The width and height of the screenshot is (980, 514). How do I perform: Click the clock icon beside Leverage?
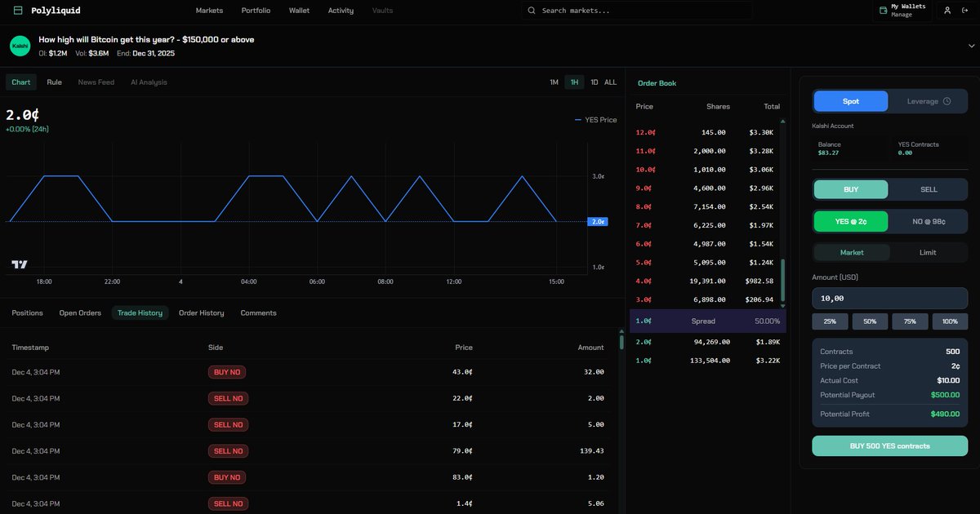947,101
